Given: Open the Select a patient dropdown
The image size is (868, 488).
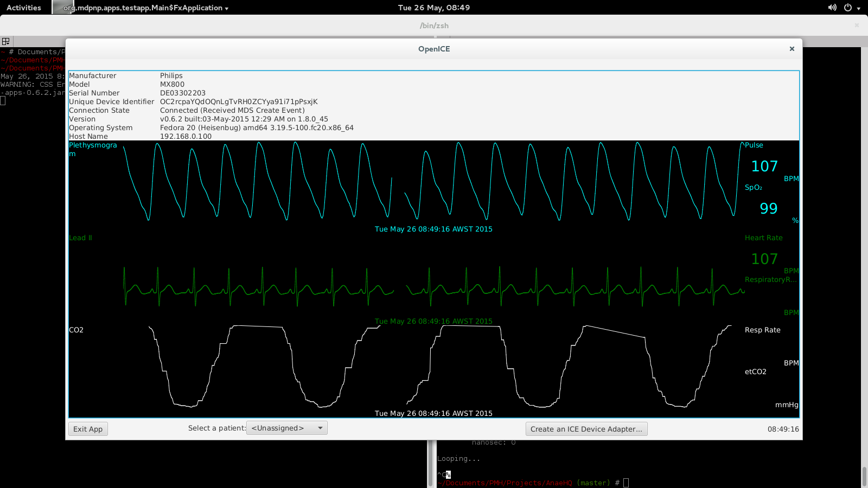Looking at the screenshot, I should tap(286, 428).
